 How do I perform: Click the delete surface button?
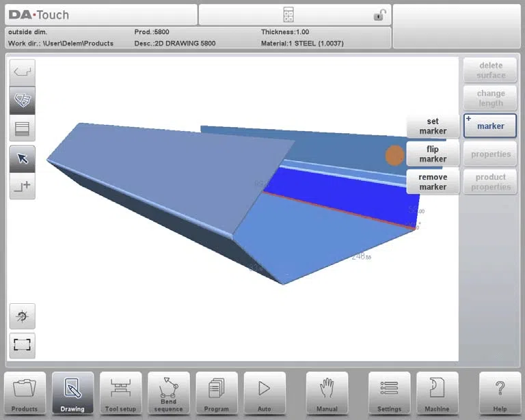point(491,70)
